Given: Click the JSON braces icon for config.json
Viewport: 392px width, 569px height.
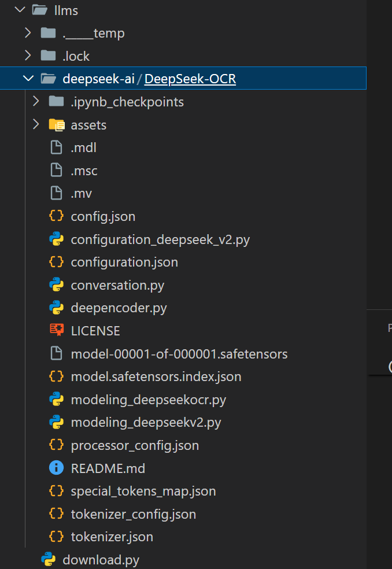Looking at the screenshot, I should (56, 216).
